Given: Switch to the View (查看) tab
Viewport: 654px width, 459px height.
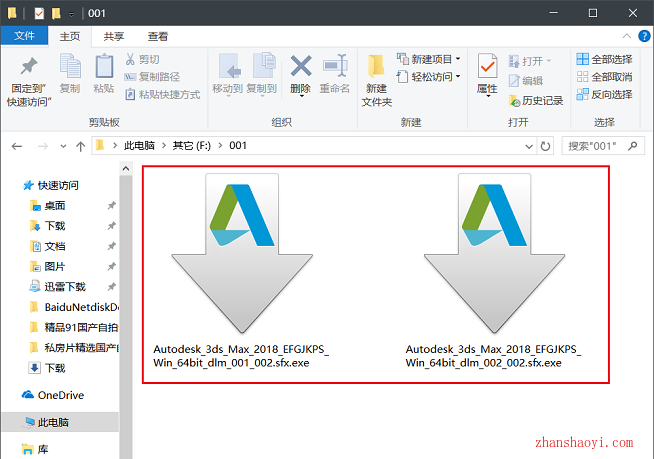Looking at the screenshot, I should pyautogui.click(x=158, y=36).
